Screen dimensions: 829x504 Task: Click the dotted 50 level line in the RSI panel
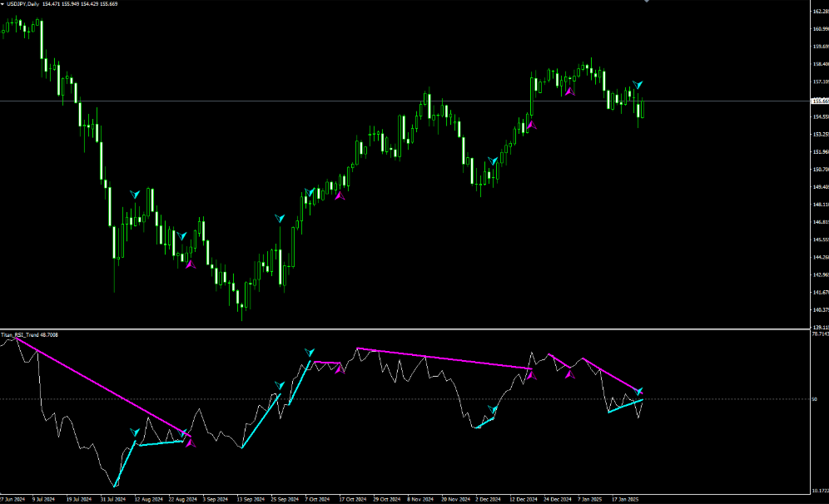tap(416, 398)
